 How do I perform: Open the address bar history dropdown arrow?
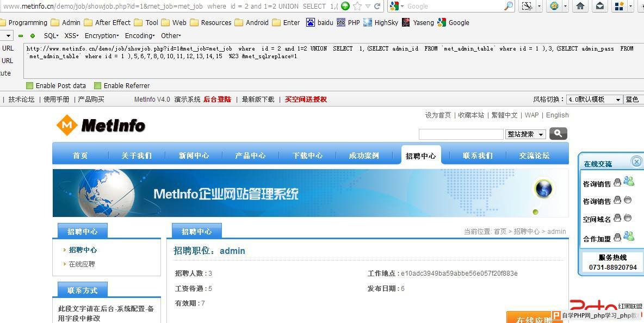(x=368, y=6)
